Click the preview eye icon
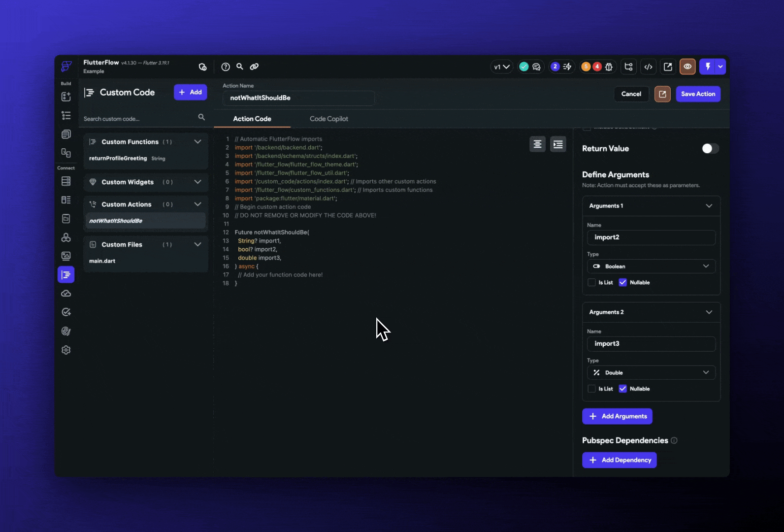 pos(687,66)
